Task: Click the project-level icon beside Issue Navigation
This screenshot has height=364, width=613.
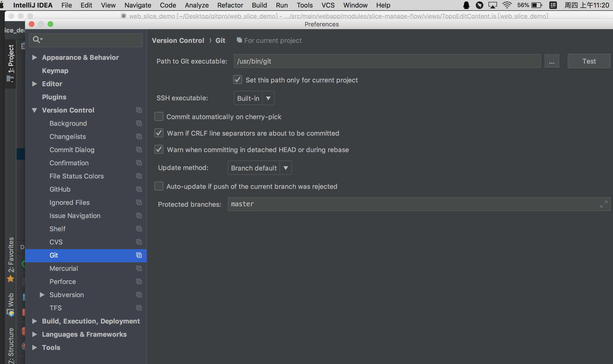Action: pos(139,216)
